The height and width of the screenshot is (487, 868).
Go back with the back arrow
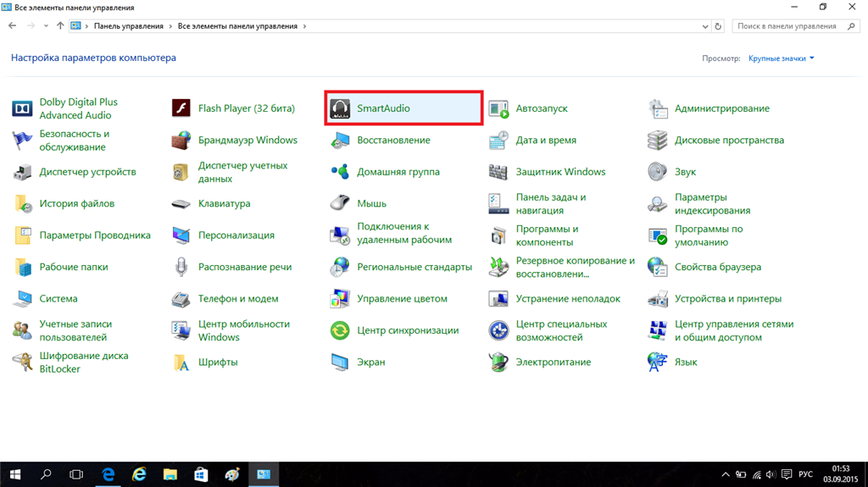click(x=12, y=26)
